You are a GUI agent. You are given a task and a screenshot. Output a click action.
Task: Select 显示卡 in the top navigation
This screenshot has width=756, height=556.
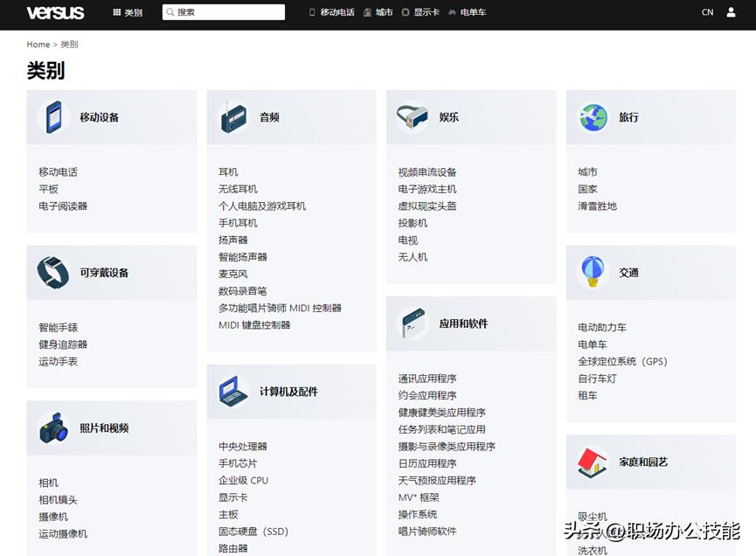click(x=427, y=12)
